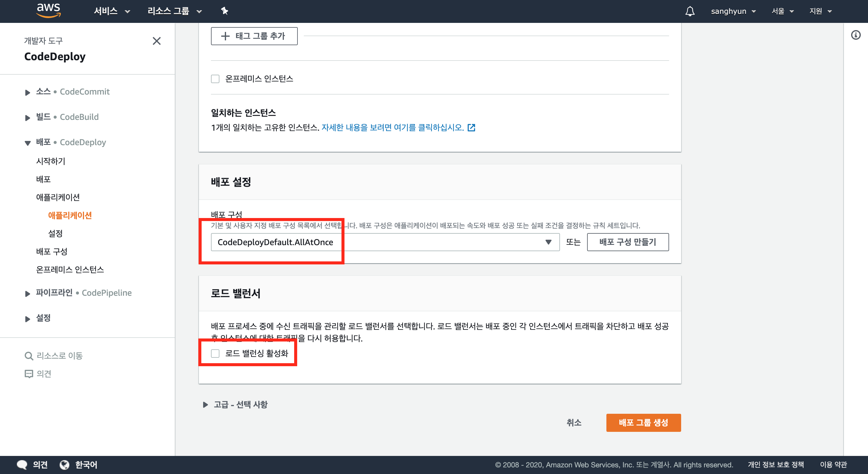Check the 로드 밸런싱 활성화 checkbox

pos(215,353)
